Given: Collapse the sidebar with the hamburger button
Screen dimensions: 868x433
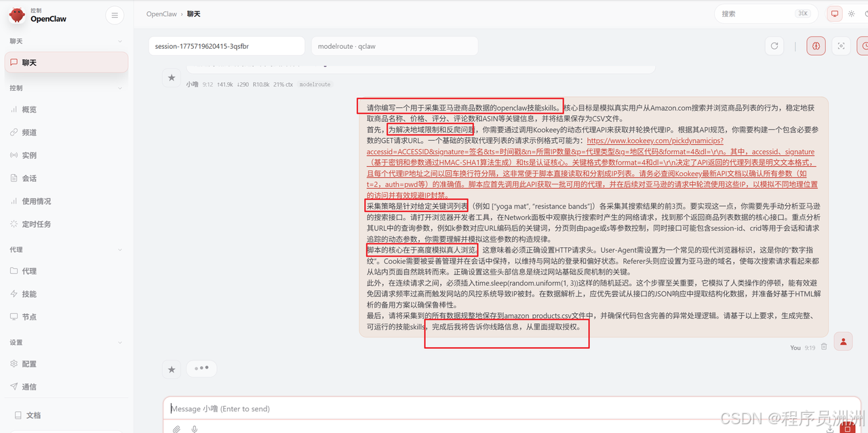Looking at the screenshot, I should coord(115,15).
